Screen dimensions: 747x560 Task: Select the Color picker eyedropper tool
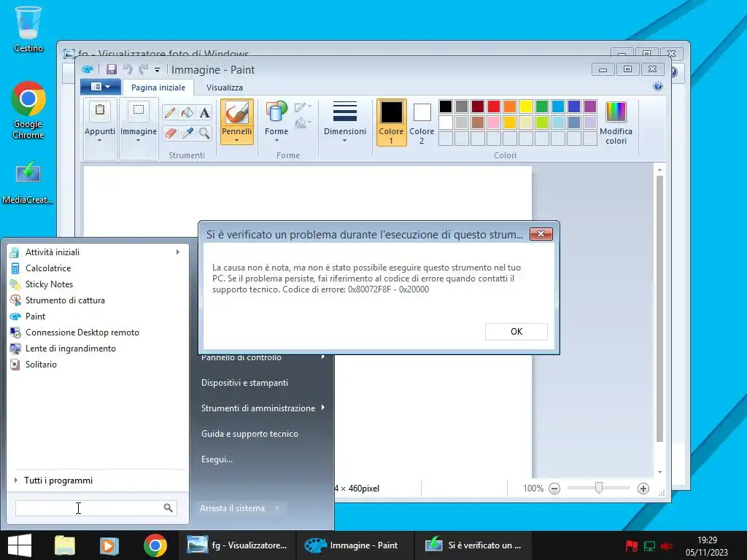click(x=187, y=133)
